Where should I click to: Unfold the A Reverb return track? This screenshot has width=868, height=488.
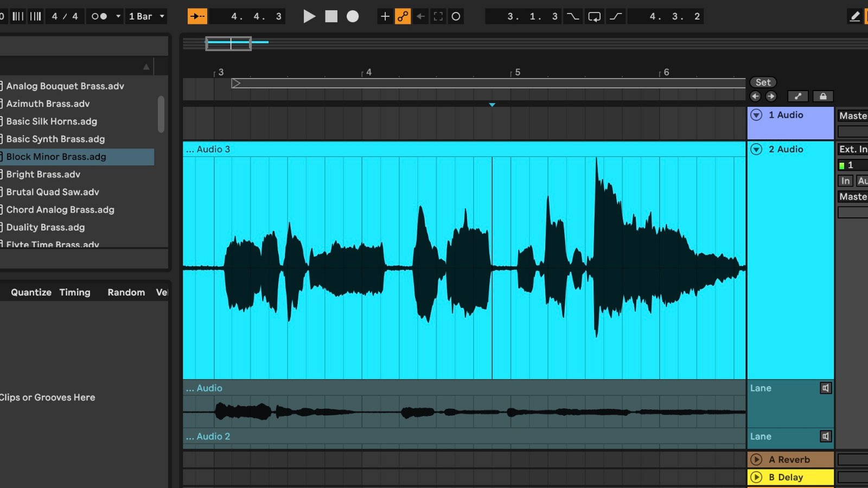tap(756, 460)
